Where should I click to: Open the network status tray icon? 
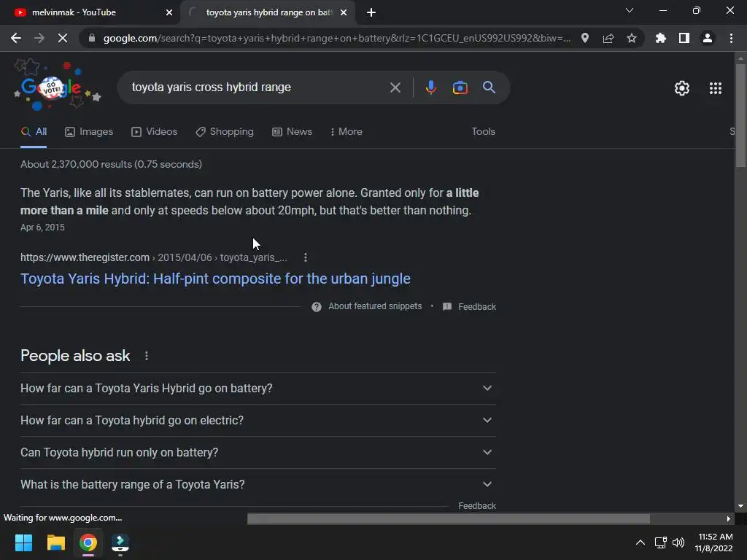pos(660,542)
